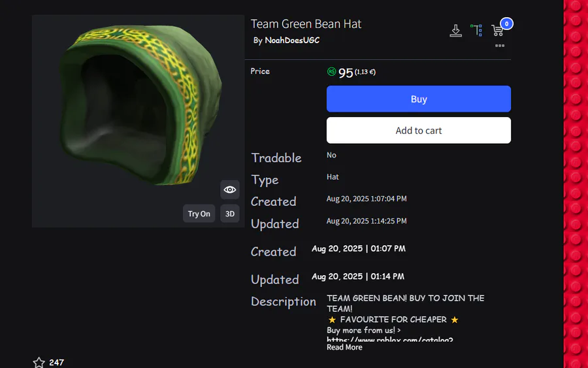The width and height of the screenshot is (588, 368).
Task: Click the Try On button
Action: coord(199,214)
